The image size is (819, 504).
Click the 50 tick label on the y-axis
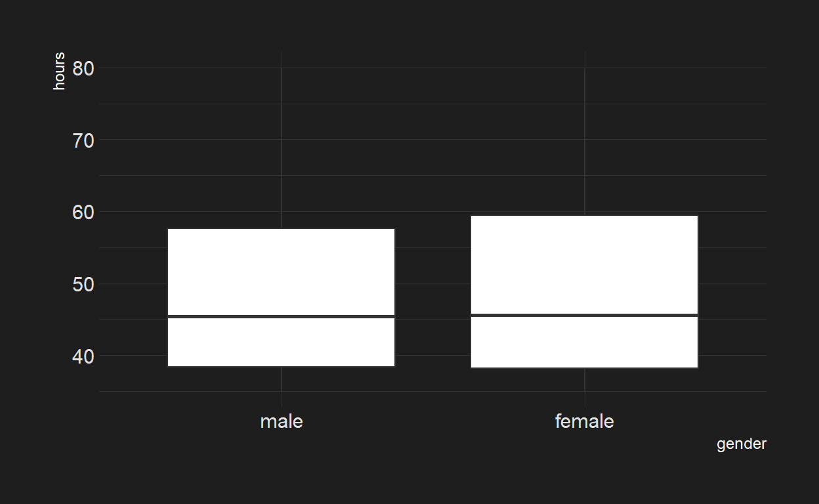(x=83, y=284)
